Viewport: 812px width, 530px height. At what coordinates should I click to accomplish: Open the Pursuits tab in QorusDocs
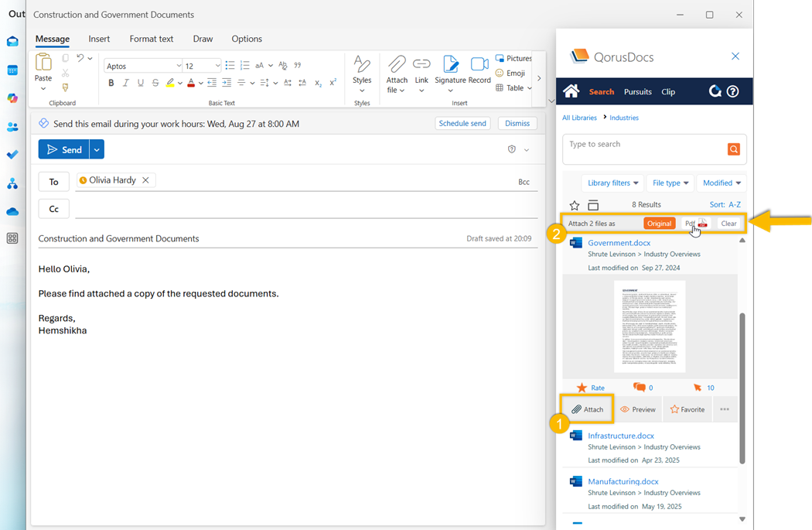pyautogui.click(x=638, y=91)
